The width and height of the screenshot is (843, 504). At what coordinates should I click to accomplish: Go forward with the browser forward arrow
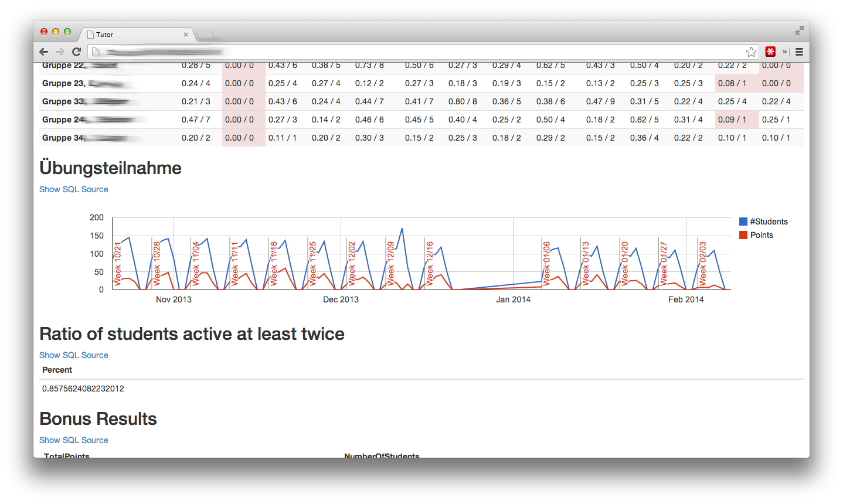pyautogui.click(x=60, y=52)
